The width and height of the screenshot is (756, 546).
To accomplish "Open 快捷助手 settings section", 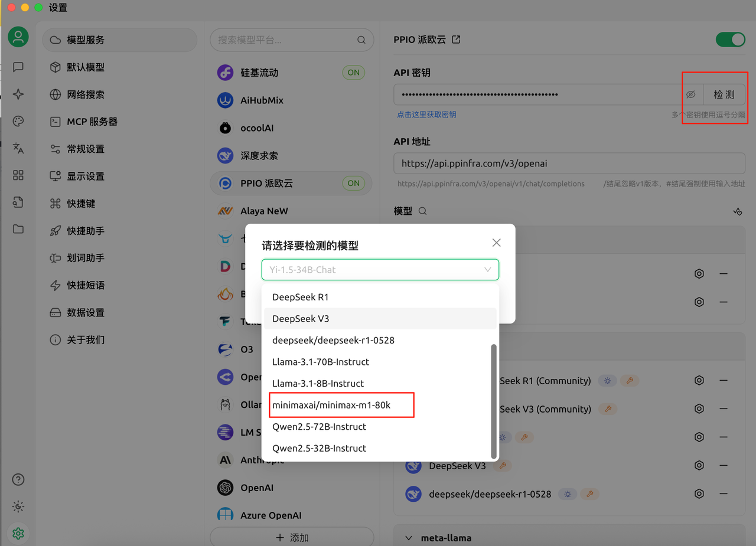I will point(120,231).
